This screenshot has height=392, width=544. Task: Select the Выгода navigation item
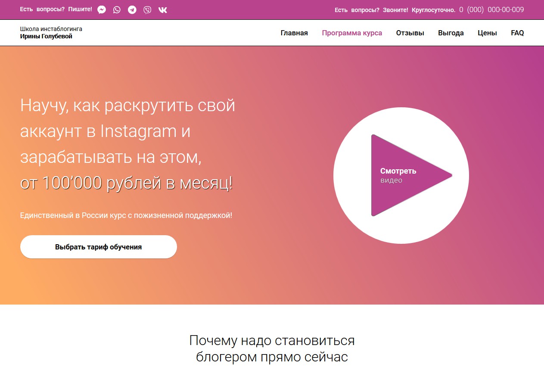451,33
